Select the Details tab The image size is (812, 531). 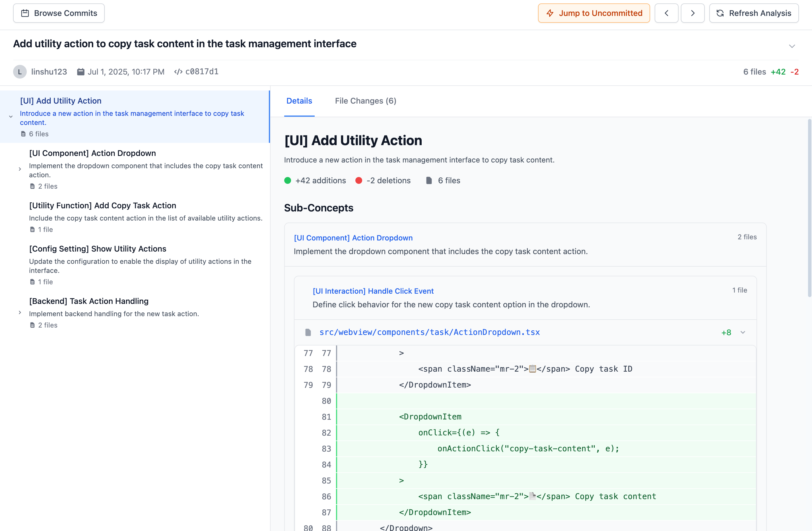299,101
